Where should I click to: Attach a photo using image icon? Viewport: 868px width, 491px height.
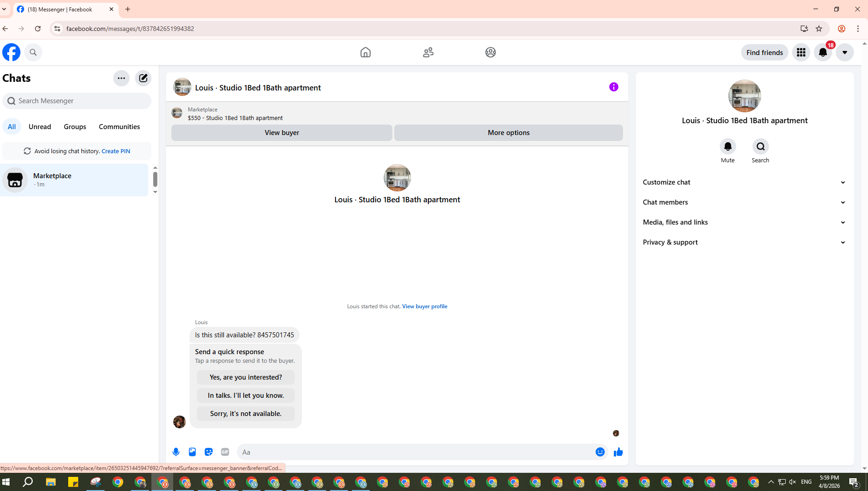click(x=192, y=452)
